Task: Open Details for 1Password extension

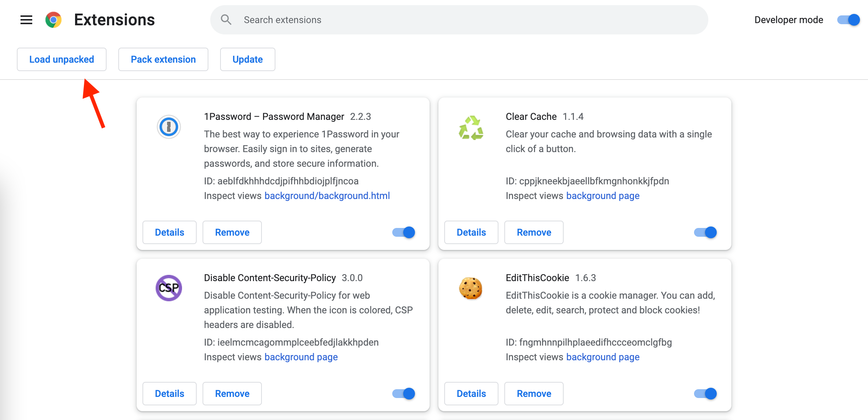Action: (170, 232)
